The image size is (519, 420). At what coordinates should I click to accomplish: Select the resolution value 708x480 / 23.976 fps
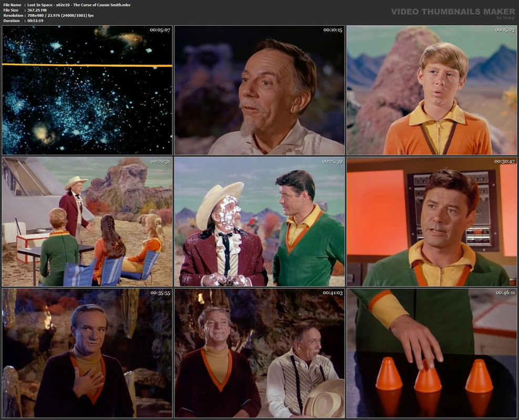(x=60, y=16)
